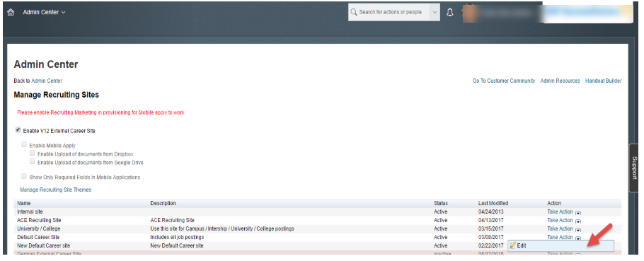
Task: Click the Campus / Internship postings description
Action: tap(222, 228)
